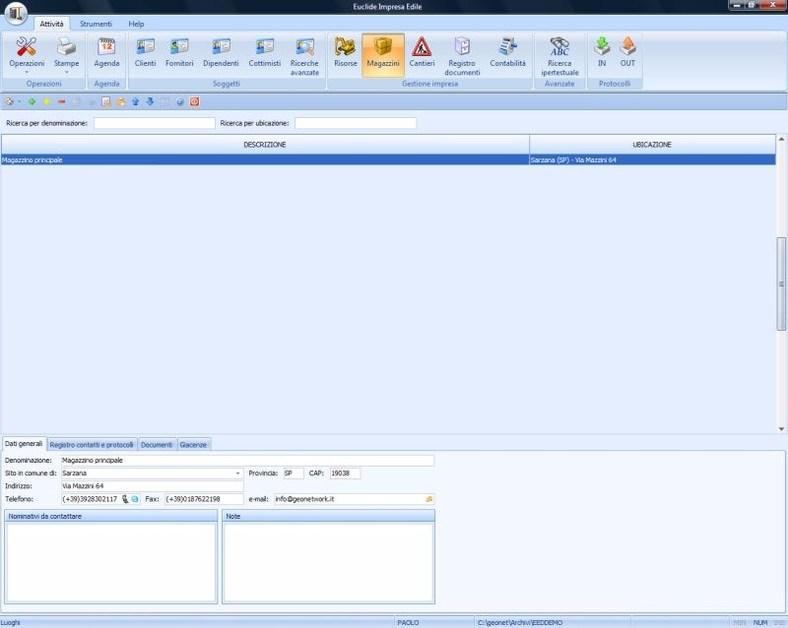Screen dimensions: 788x628
Task: Open the Cantieri section in ribbon
Action: pyautogui.click(x=422, y=52)
